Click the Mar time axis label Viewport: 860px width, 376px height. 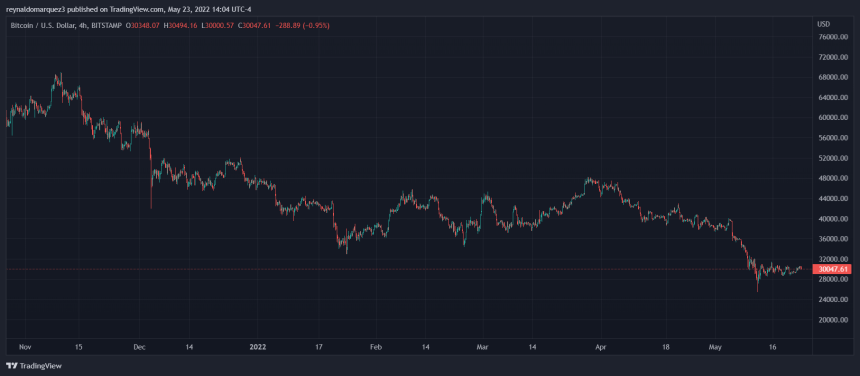(482, 347)
